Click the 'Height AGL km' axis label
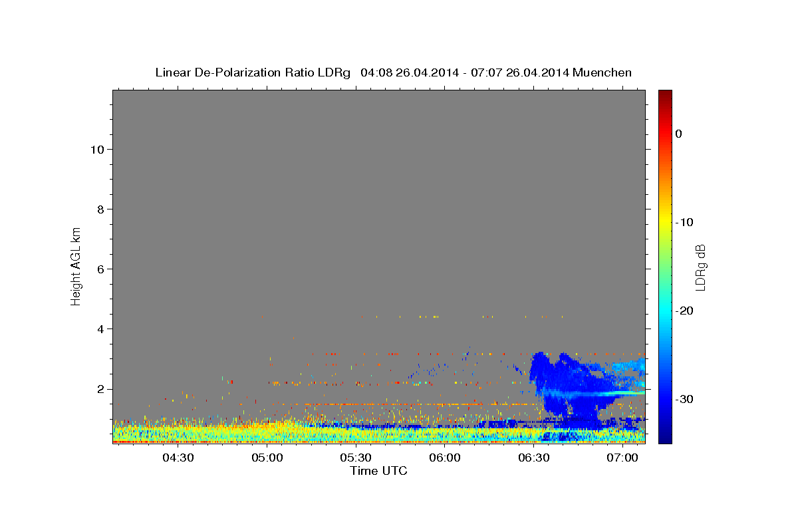This screenshot has height=532, width=798. click(76, 265)
